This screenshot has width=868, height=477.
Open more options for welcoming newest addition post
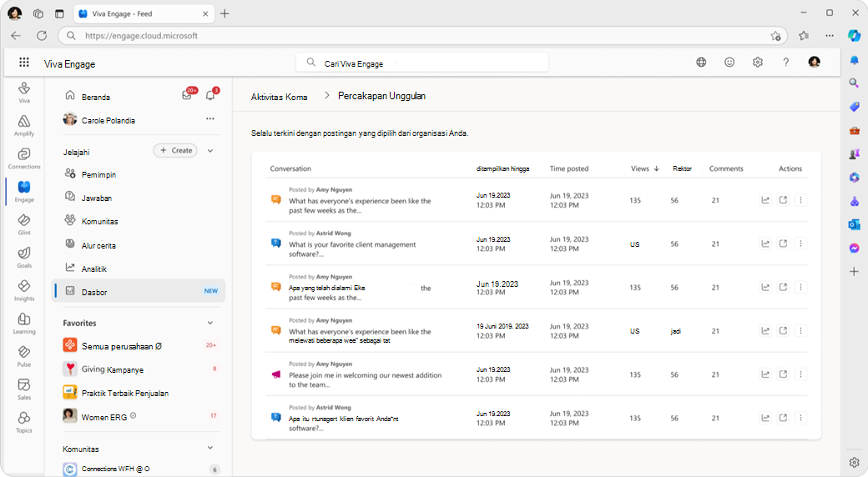tap(800, 374)
